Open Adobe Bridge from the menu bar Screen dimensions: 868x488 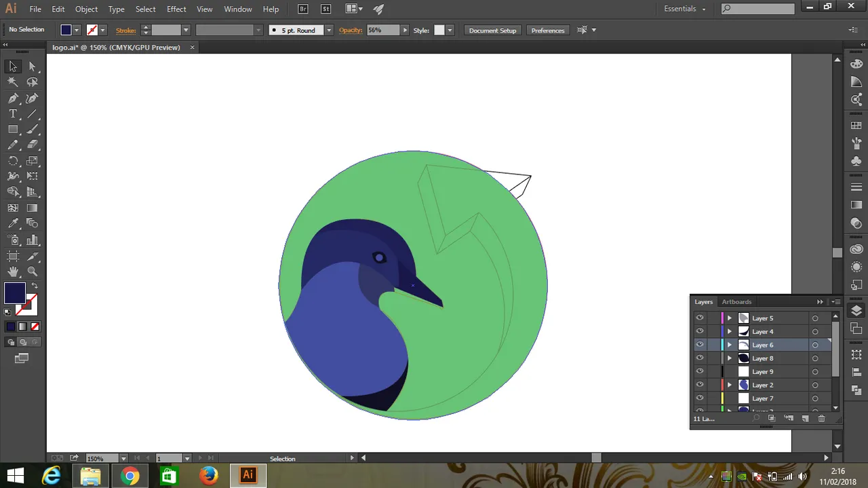point(303,9)
